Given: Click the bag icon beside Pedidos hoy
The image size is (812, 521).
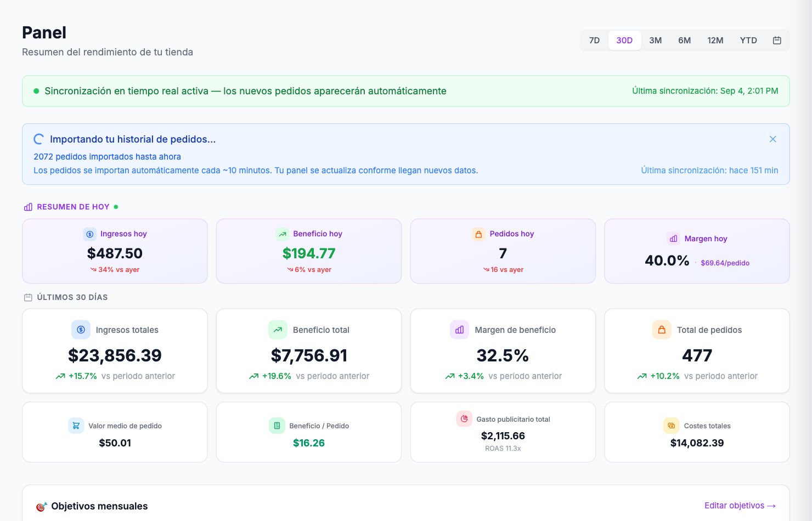Looking at the screenshot, I should (478, 234).
